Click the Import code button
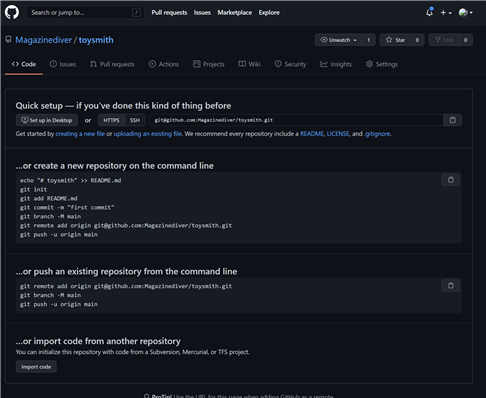This screenshot has width=486, height=398. click(x=36, y=367)
